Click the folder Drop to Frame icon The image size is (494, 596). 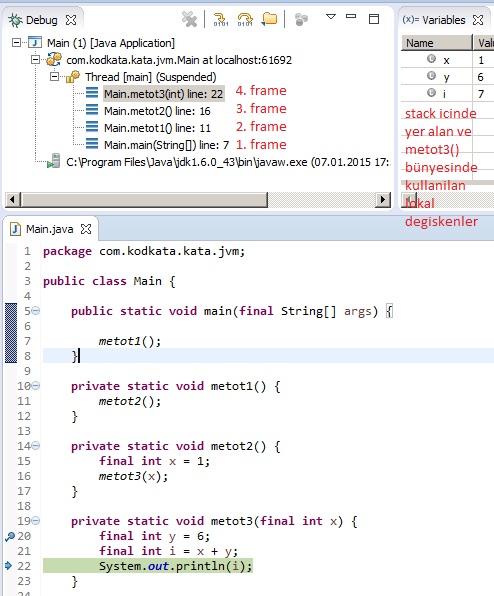tap(269, 19)
